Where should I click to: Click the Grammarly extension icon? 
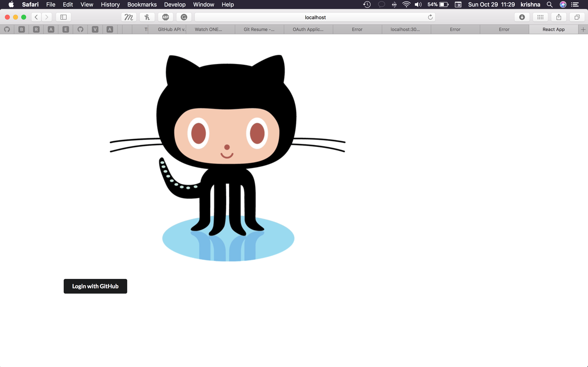tap(184, 17)
